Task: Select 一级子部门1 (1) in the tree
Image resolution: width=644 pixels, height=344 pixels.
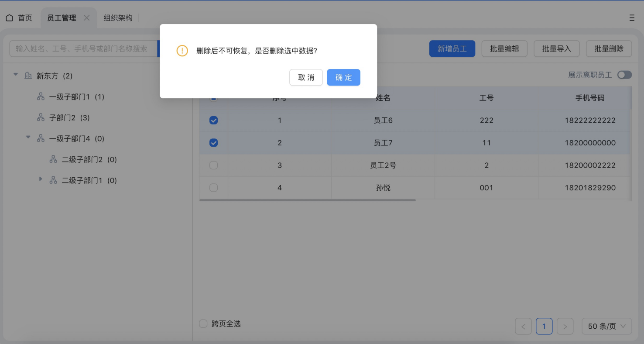Action: point(77,96)
